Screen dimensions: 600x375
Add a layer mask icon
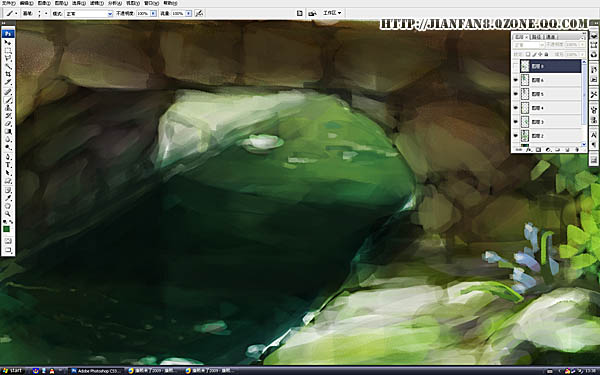[x=538, y=150]
